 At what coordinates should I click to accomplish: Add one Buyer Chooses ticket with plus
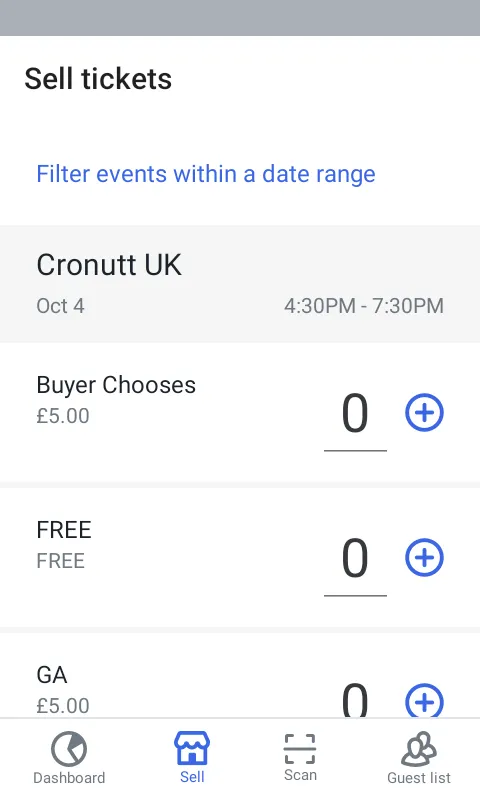pos(424,412)
